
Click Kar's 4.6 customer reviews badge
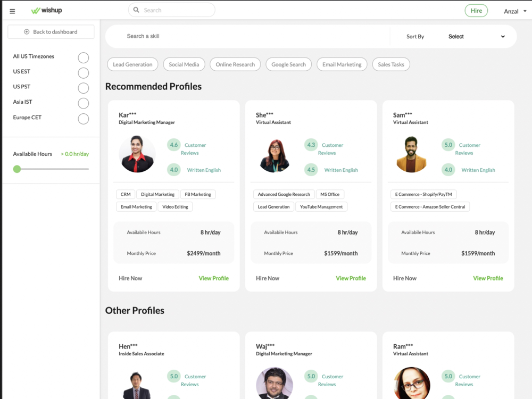(173, 145)
